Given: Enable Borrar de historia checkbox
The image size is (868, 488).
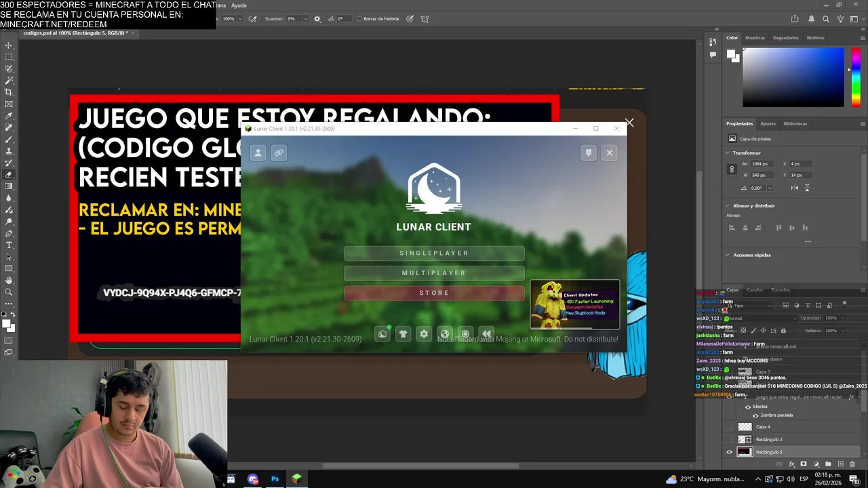Looking at the screenshot, I should (x=359, y=19).
